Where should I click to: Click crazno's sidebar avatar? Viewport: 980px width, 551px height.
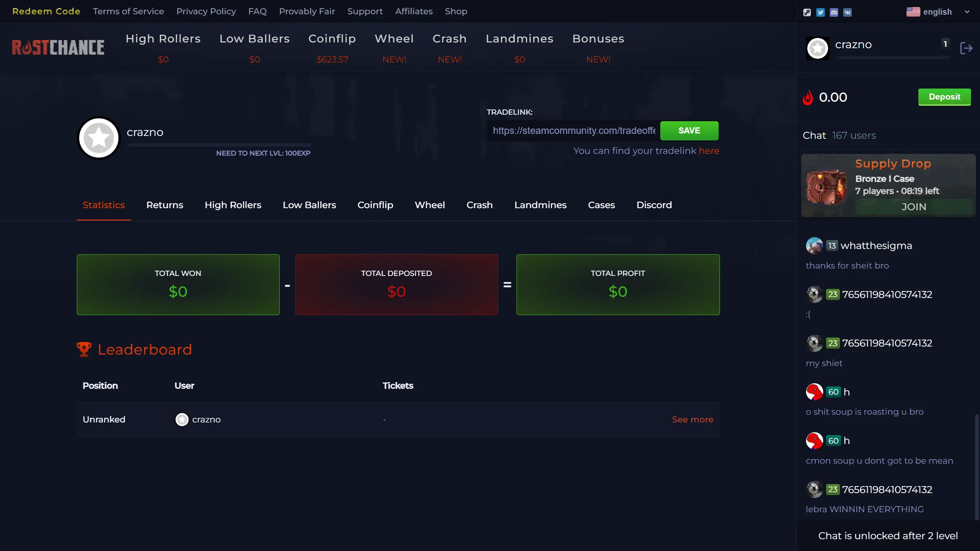coord(817,49)
